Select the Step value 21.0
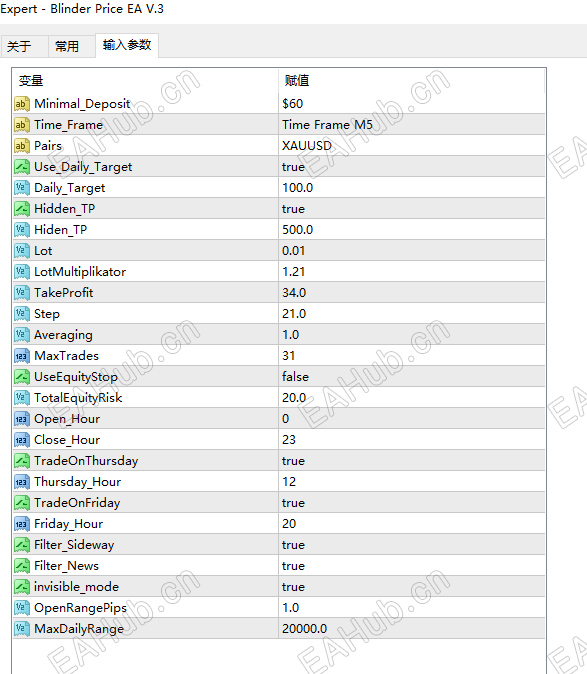The width and height of the screenshot is (587, 674). [x=412, y=314]
